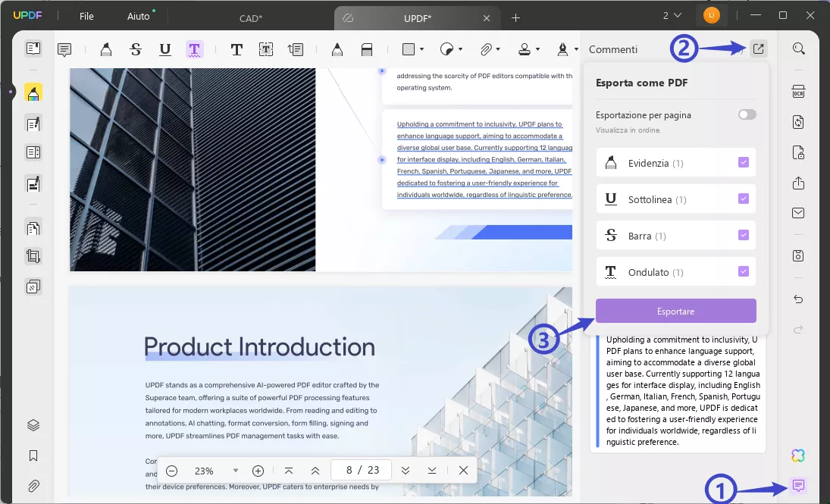Open the Aiuto menu
The image size is (830, 504).
tap(139, 17)
